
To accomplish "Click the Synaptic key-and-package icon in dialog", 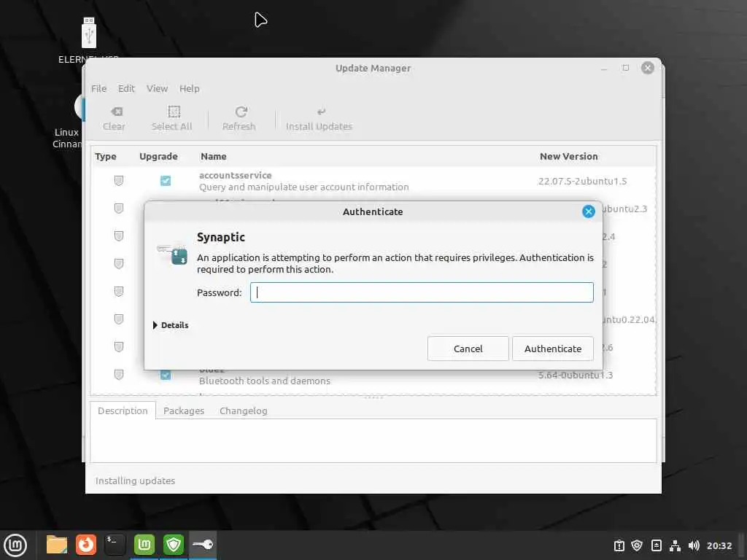I will pos(172,254).
